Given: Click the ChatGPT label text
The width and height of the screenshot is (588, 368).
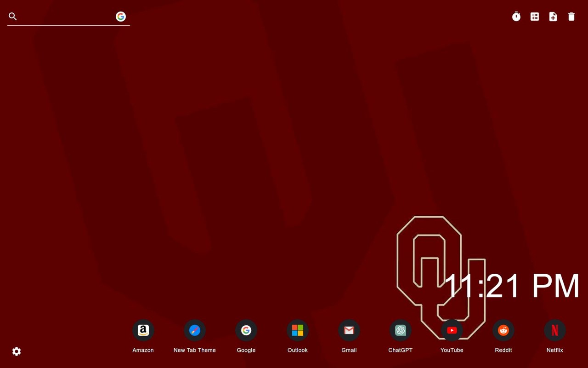Looking at the screenshot, I should pyautogui.click(x=401, y=350).
